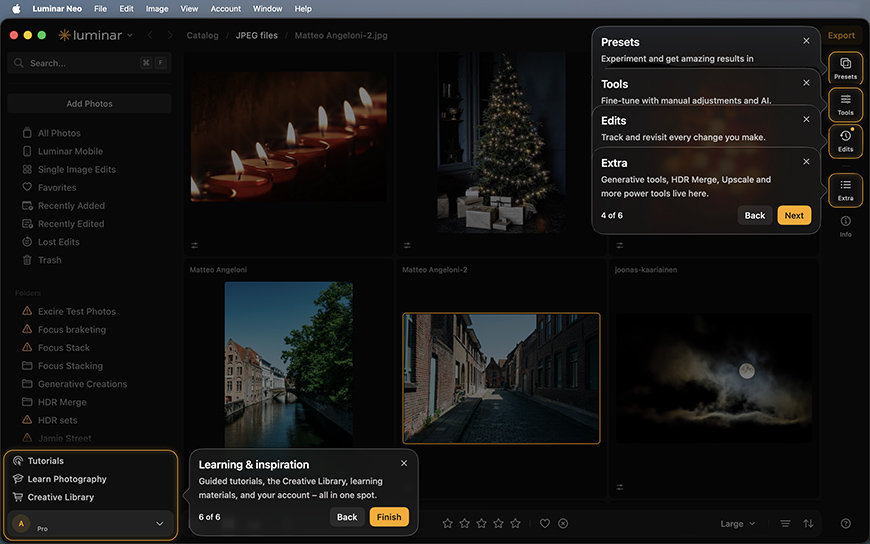This screenshot has height=544, width=870.
Task: Mark photo as favorite with heart
Action: [x=545, y=523]
